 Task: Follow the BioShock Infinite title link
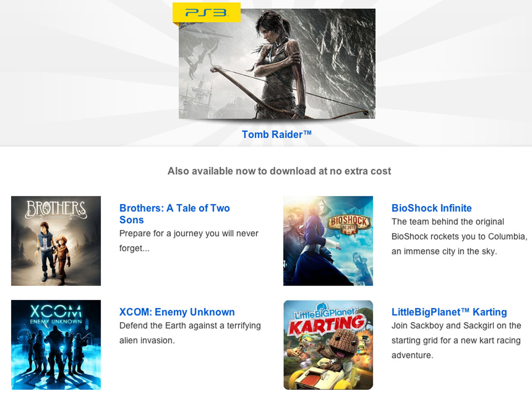click(x=431, y=208)
